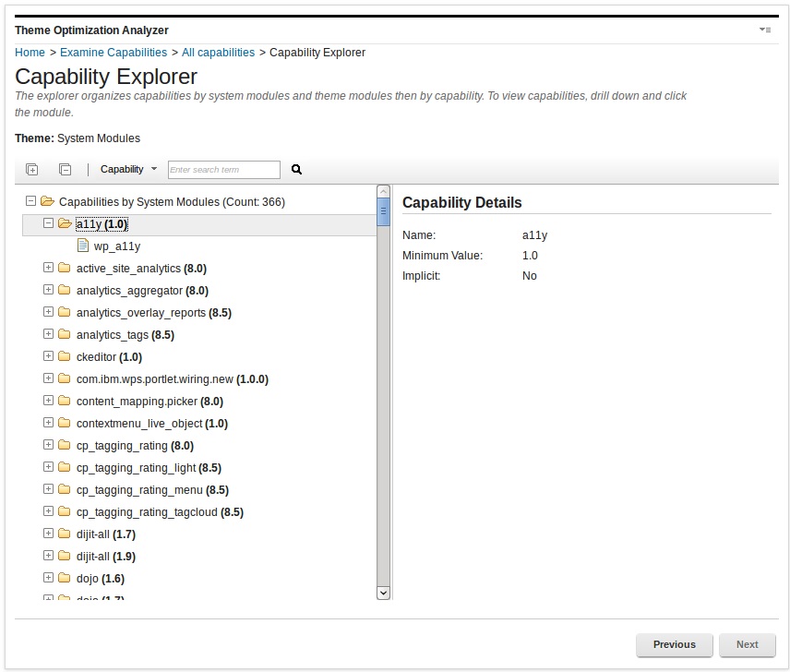
Task: Select analytics_overlay_reports (8.5) in tree
Action: click(154, 313)
